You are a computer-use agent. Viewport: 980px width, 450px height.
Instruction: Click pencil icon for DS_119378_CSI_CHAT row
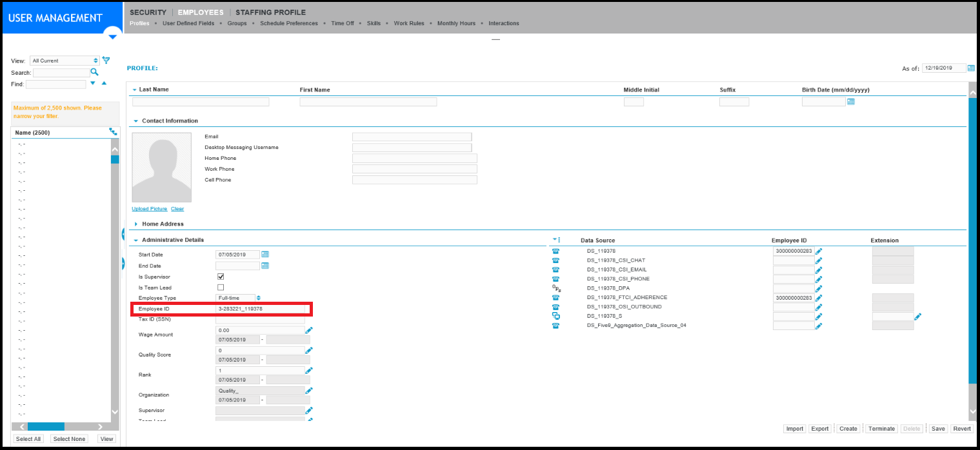tap(819, 260)
